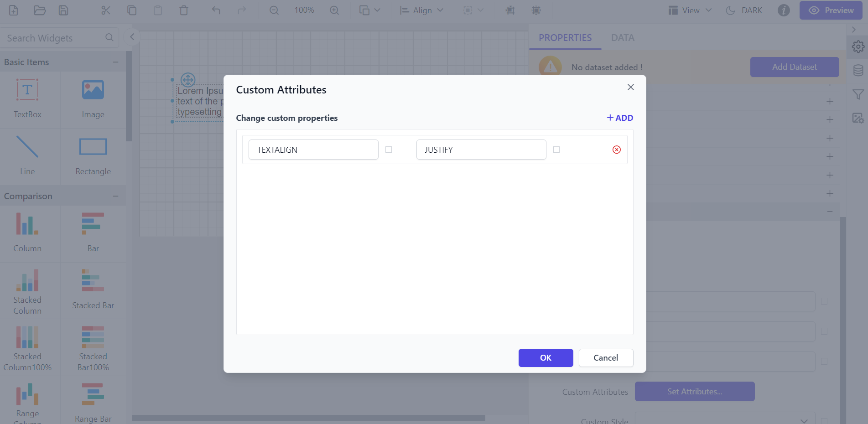
Task: Click the save file icon in toolbar
Action: pyautogui.click(x=63, y=10)
